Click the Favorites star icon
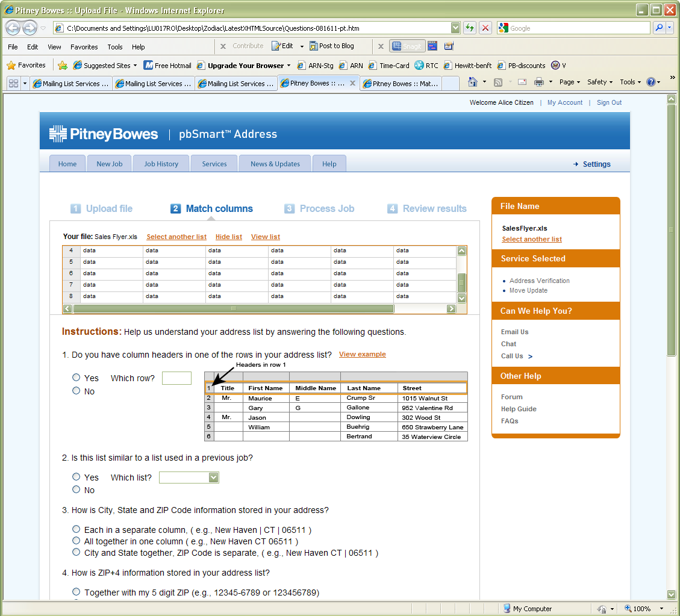 (11, 66)
